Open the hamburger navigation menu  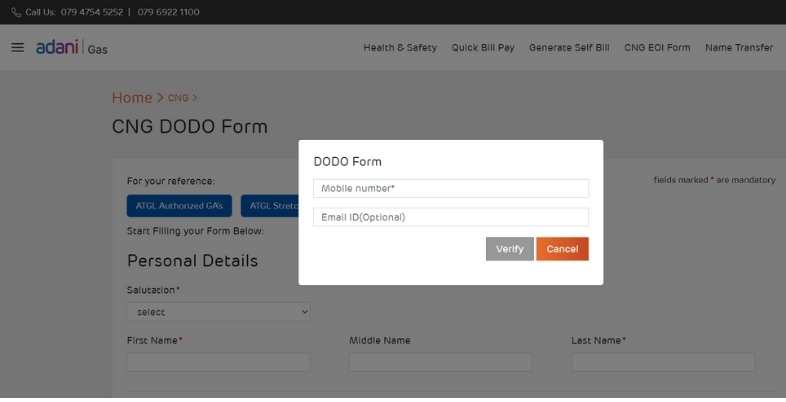coord(17,48)
